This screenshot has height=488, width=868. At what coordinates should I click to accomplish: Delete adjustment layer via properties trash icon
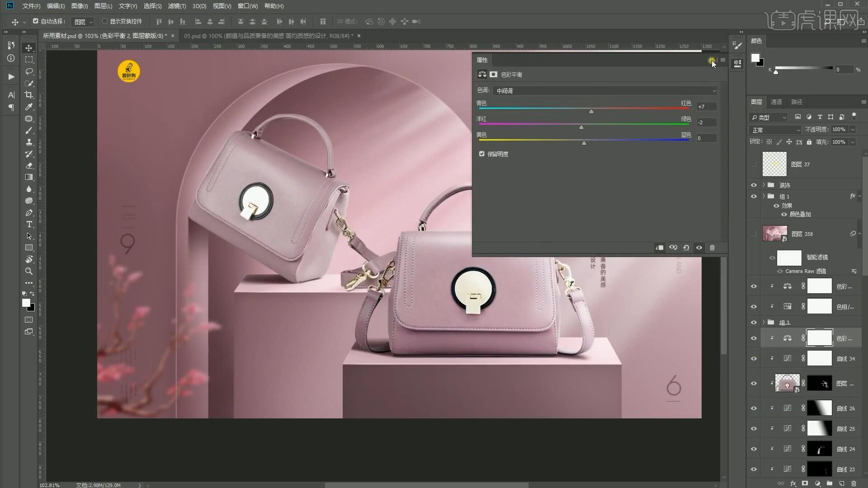pos(712,248)
